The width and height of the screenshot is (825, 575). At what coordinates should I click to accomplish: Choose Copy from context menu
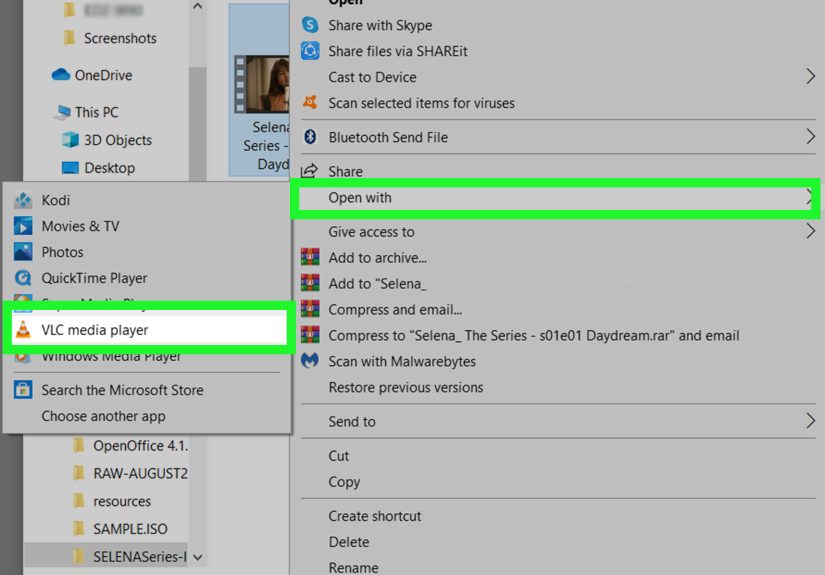(558, 482)
